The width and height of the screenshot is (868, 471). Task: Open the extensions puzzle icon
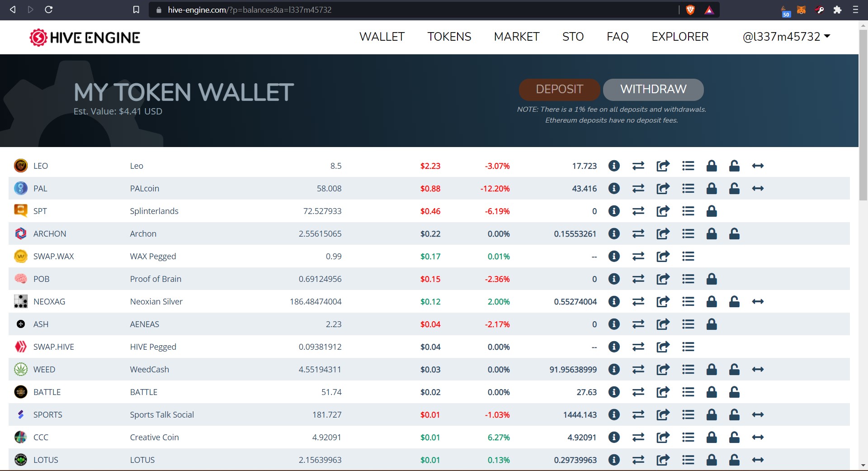coord(837,10)
